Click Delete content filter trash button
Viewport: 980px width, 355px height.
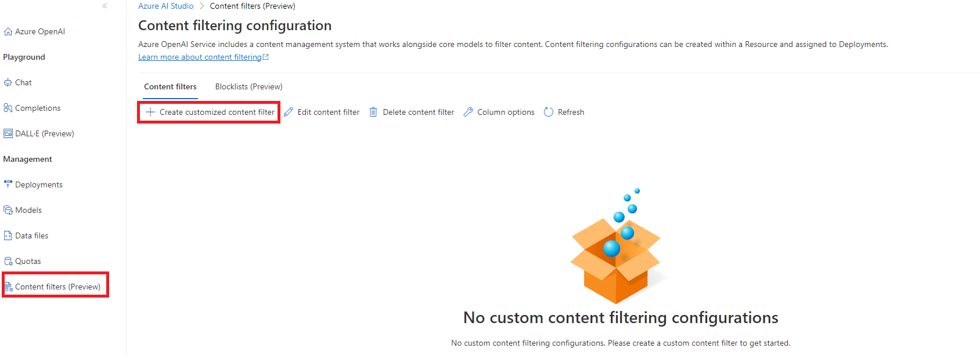tap(412, 112)
